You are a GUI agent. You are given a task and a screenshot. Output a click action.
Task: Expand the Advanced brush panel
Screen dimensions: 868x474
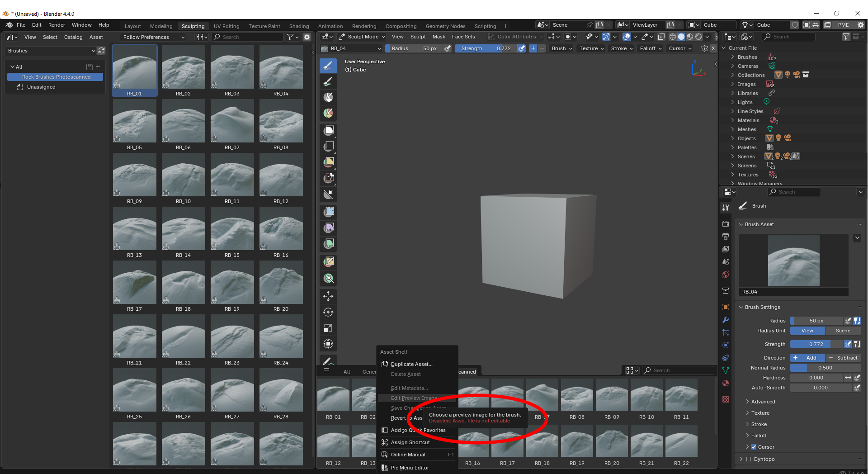coord(763,402)
